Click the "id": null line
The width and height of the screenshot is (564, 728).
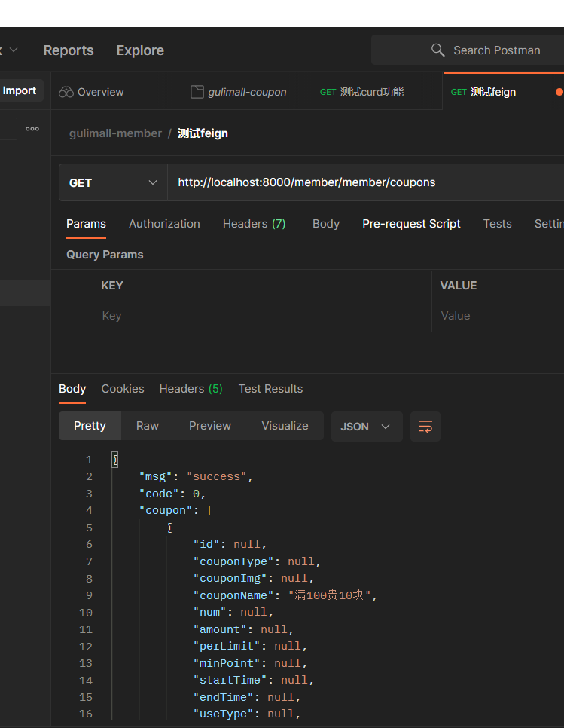(x=230, y=545)
